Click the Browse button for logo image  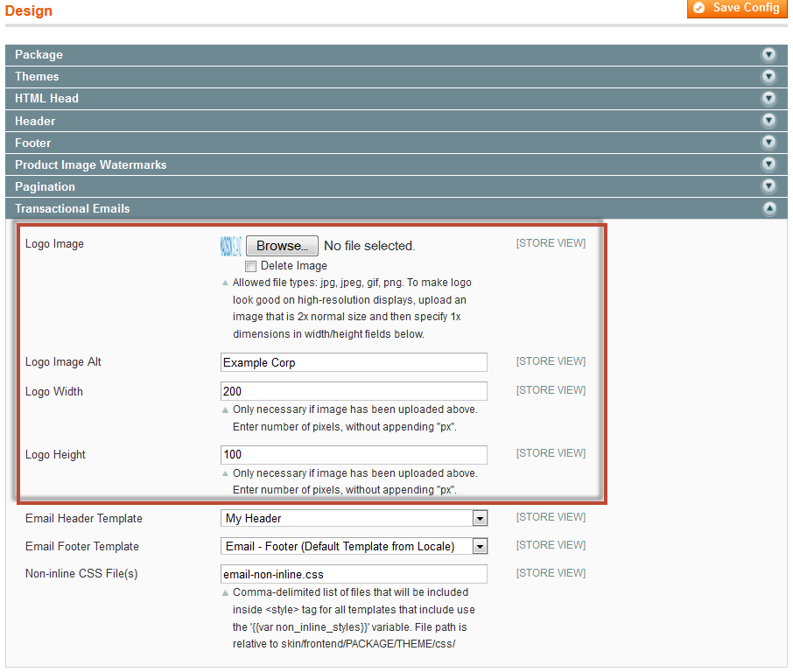click(281, 246)
